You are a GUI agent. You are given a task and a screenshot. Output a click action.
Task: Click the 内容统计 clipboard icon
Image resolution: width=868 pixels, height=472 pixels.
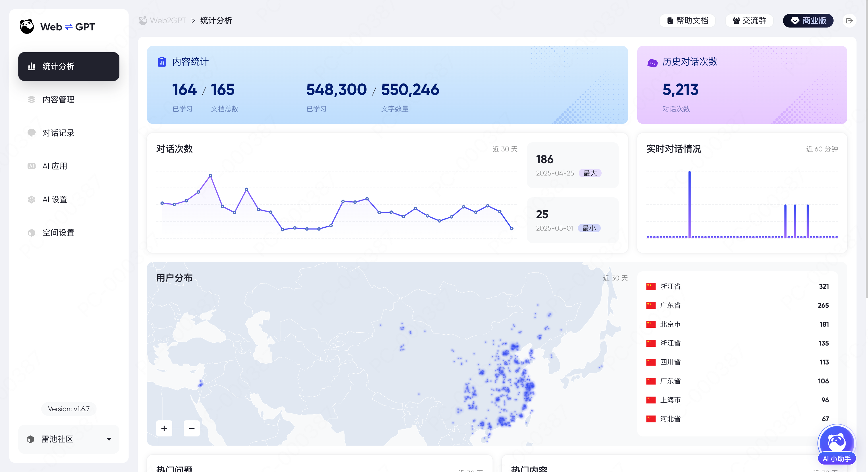click(x=162, y=62)
